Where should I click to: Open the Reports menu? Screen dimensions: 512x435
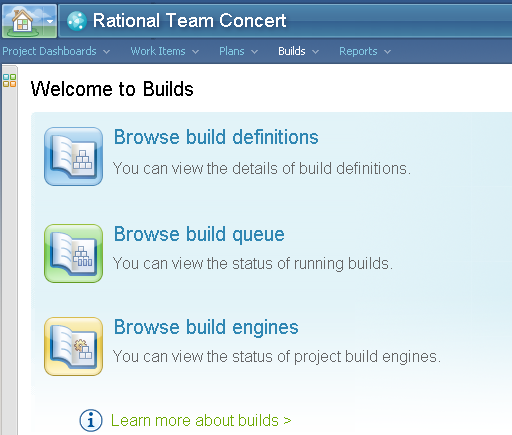[358, 51]
